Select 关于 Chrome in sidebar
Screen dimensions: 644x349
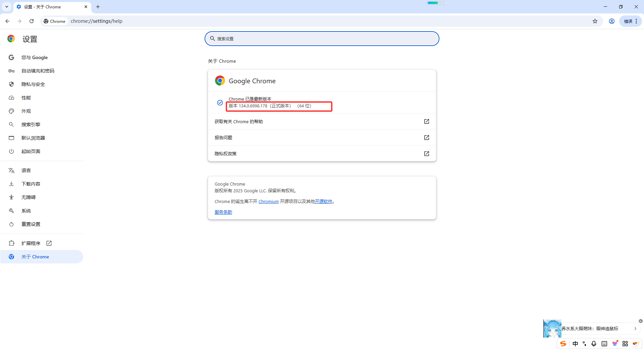click(42, 257)
